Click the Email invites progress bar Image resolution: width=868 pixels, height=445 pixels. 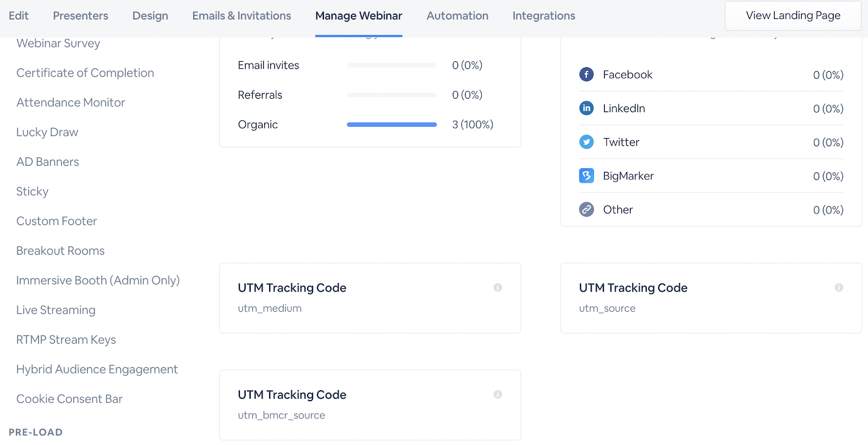[x=392, y=66]
